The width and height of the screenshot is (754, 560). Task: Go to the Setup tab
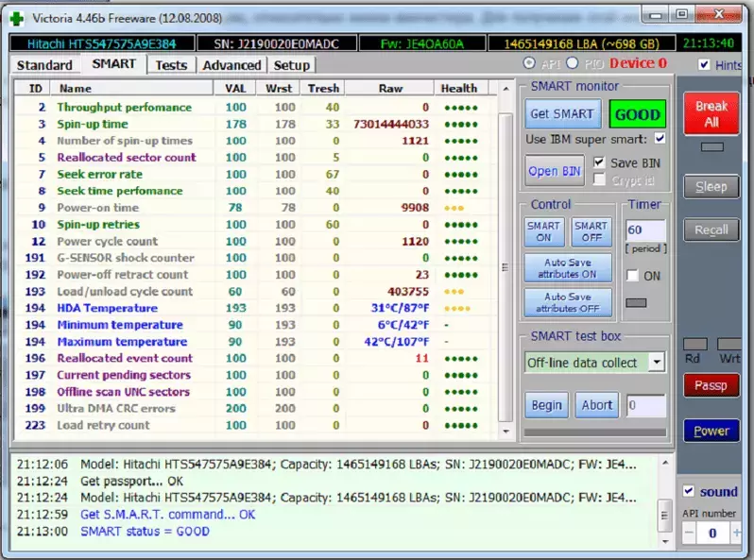point(291,65)
